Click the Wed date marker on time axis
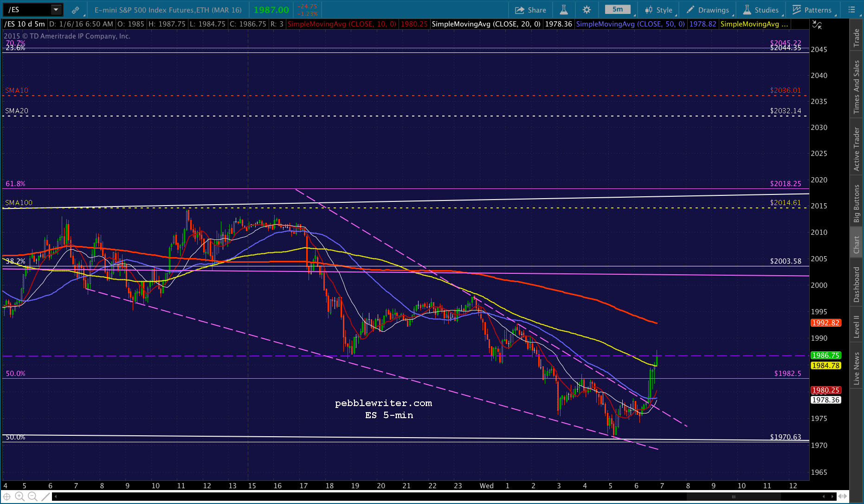 [x=486, y=486]
